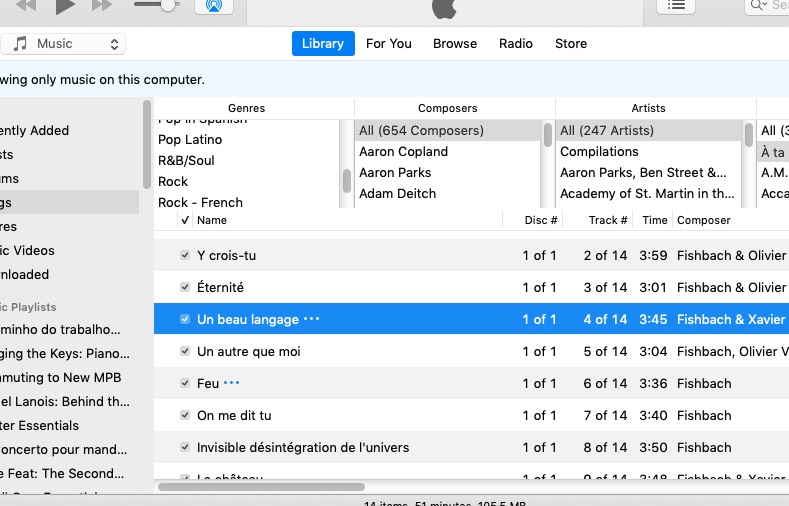Open the Music media picker dropdown
The height and width of the screenshot is (506, 789).
63,44
